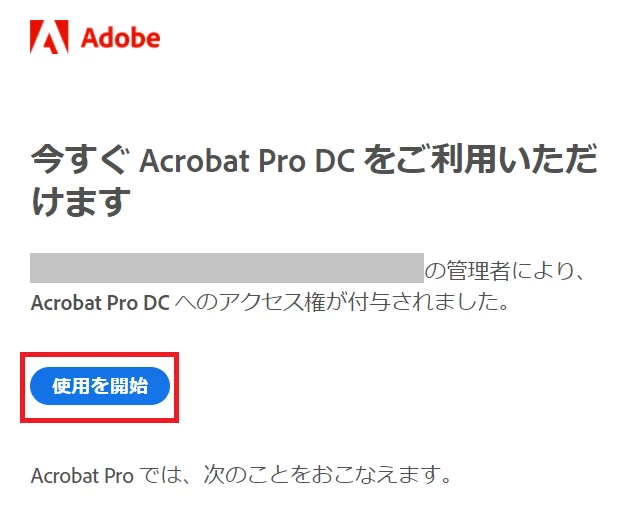Viewport: 637px width, 520px height.
Task: Select the heading 今すぐ Acrobat Pro DC をご利用いただ
Action: tap(314, 159)
